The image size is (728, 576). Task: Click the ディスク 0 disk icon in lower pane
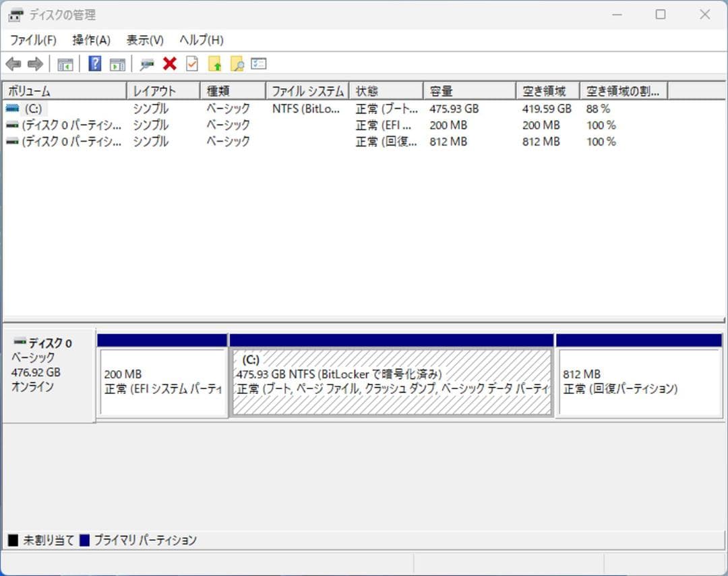click(x=20, y=342)
